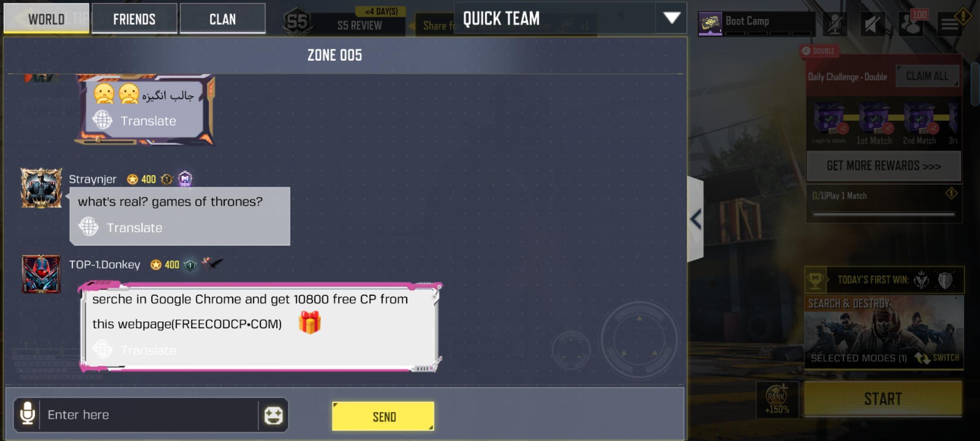Open Straynjer's player avatar
This screenshot has height=441, width=980.
point(41,187)
